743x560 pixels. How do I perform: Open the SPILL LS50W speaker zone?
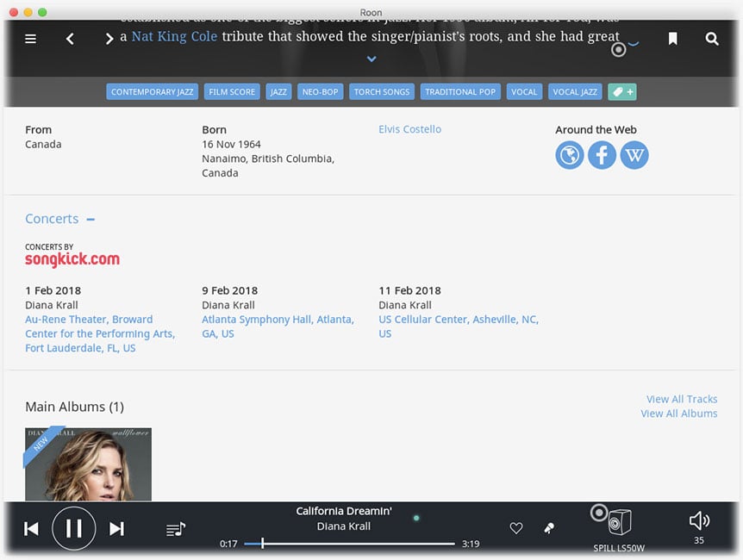(x=619, y=529)
